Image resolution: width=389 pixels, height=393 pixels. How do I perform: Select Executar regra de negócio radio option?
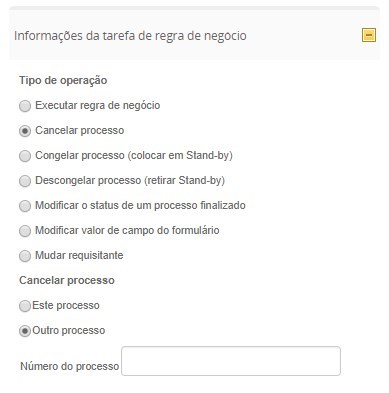pyautogui.click(x=25, y=106)
